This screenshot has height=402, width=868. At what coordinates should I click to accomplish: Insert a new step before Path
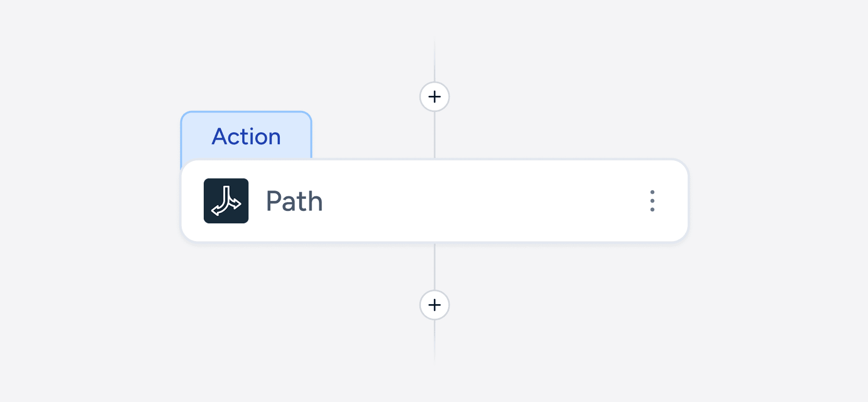click(x=435, y=97)
